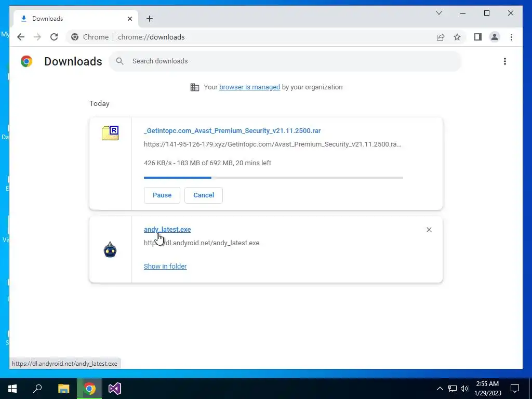Click the Today date heading
The width and height of the screenshot is (532, 399).
pos(99,103)
